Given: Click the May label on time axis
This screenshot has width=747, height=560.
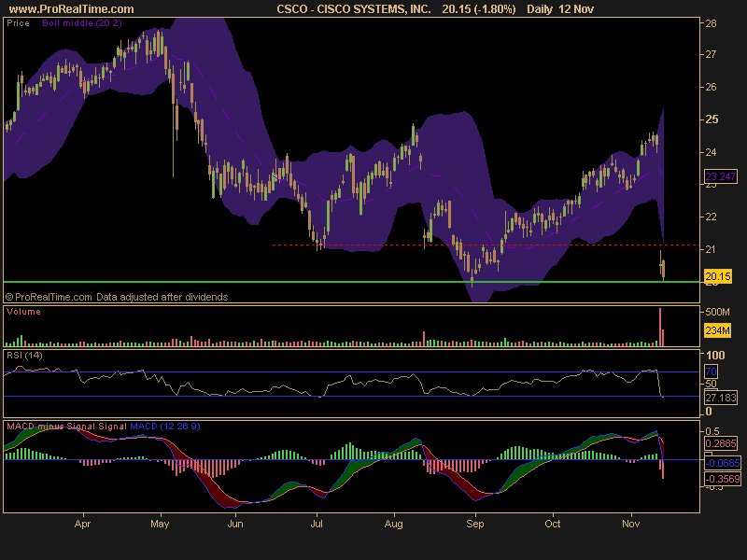Looking at the screenshot, I should click(160, 524).
